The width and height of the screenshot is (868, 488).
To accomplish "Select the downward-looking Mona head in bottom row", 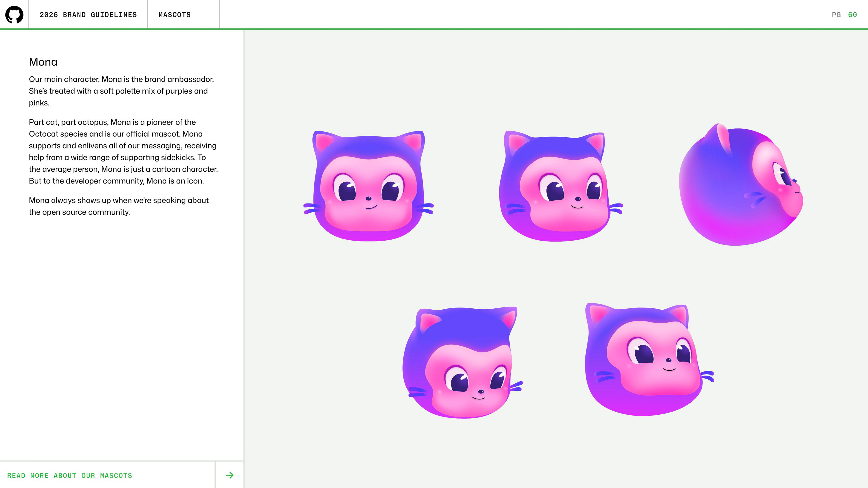I will pos(463,362).
